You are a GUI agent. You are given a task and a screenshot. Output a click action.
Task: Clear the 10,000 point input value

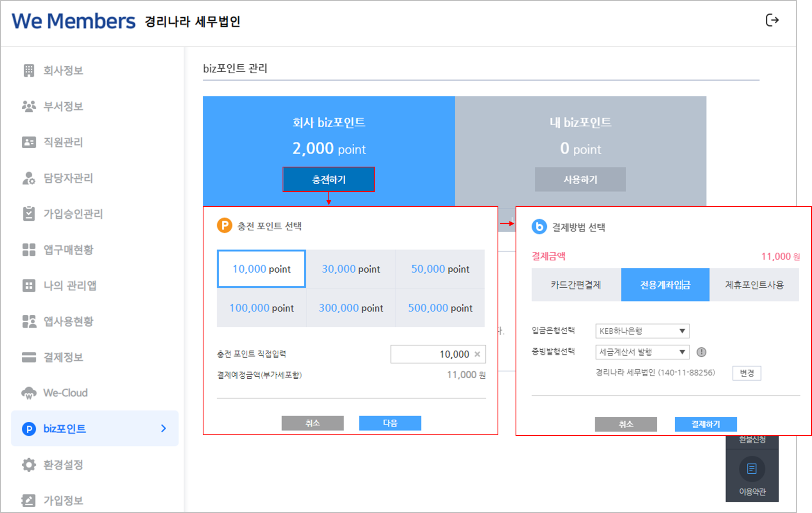pyautogui.click(x=477, y=354)
